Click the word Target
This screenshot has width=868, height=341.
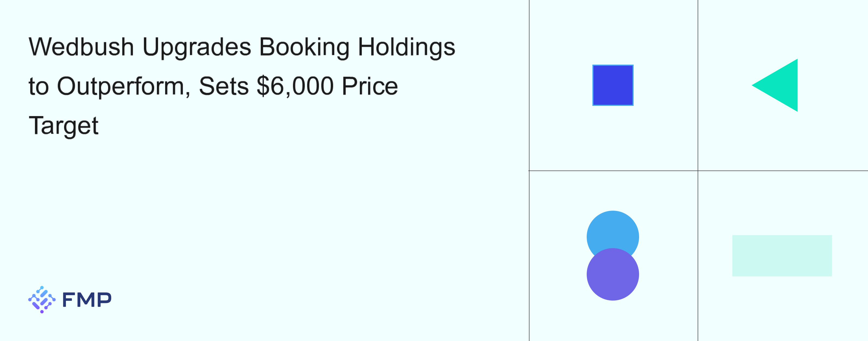coord(63,126)
